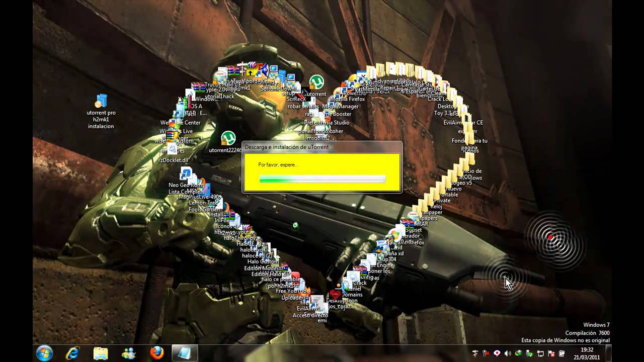Select the 'Halo Custom' desktop label
644x362 pixels.
pos(263,261)
